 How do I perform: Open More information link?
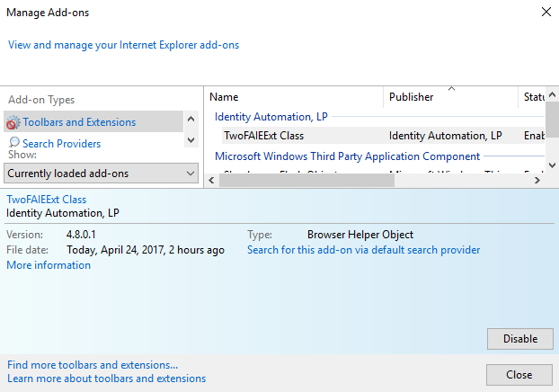tap(49, 265)
